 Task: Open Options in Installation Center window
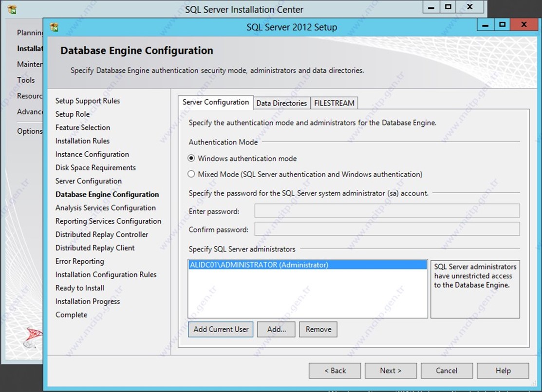pos(30,131)
